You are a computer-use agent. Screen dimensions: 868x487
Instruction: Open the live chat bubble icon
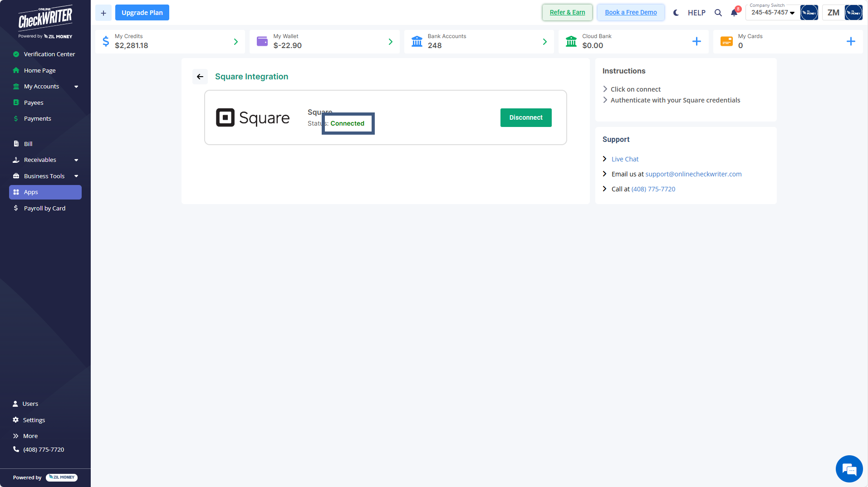click(849, 469)
